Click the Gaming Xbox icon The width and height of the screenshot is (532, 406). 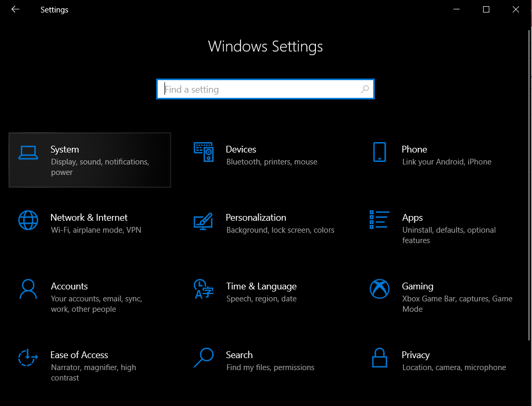point(379,289)
